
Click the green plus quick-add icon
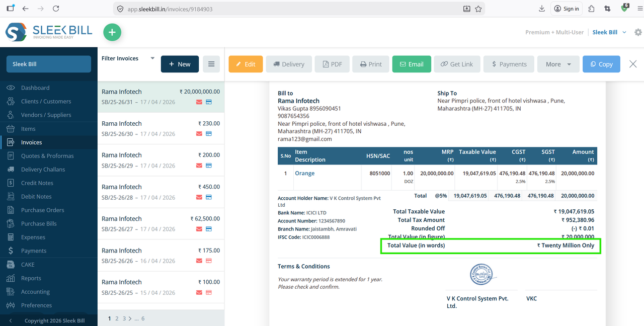[x=112, y=32]
